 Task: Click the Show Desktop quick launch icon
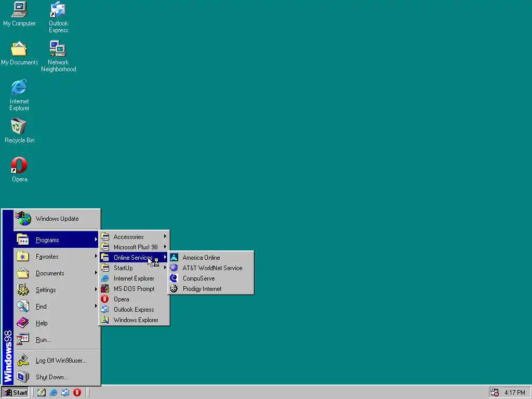click(x=42, y=393)
